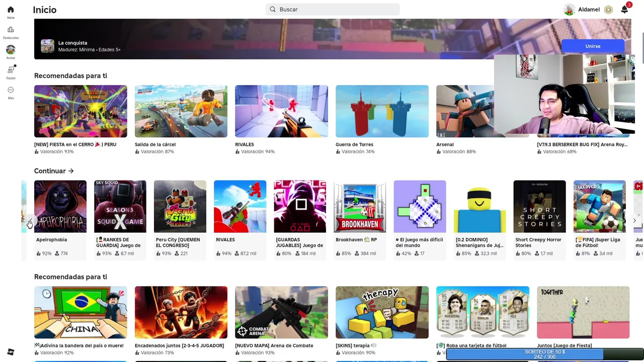Viewport: 644px width, 362px height.
Task: Open Guerra de Torres game thumbnail
Action: pyautogui.click(x=382, y=111)
